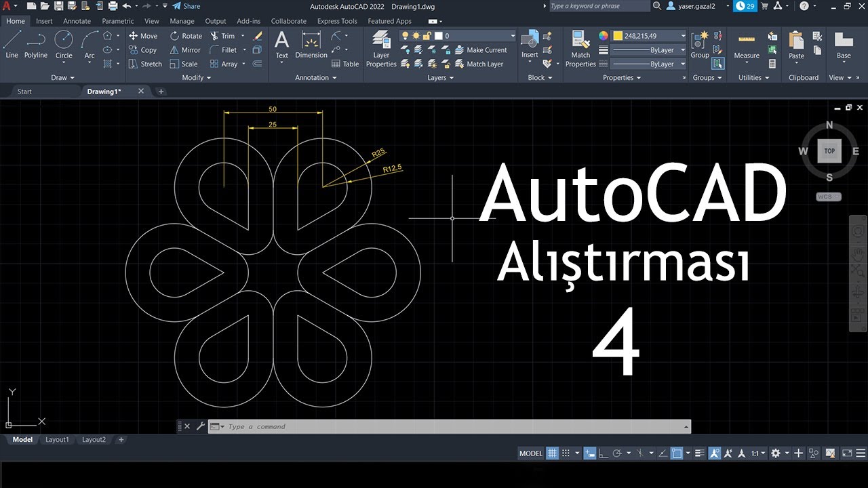Viewport: 868px width, 488px height.
Task: Choose the Polyline tool
Action: coord(36,45)
